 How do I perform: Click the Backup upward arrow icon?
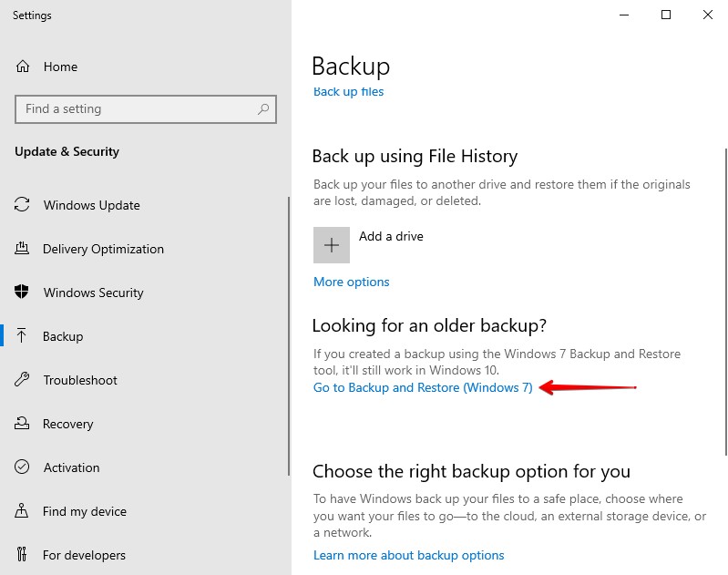[x=21, y=336]
